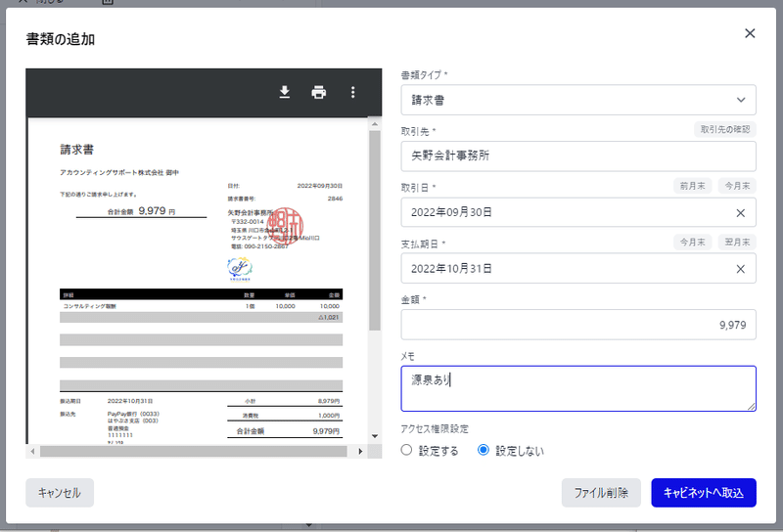Click the キャンセル button
The image size is (783, 532).
pos(60,493)
